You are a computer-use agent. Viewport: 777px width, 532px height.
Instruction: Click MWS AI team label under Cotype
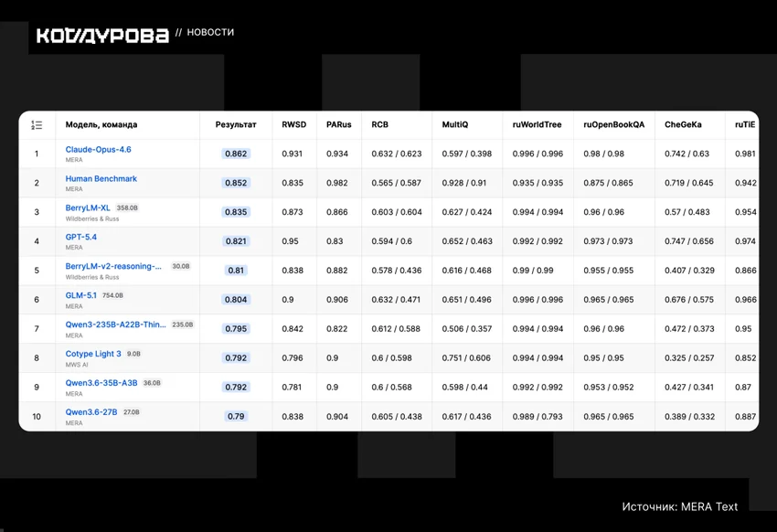pyautogui.click(x=77, y=365)
